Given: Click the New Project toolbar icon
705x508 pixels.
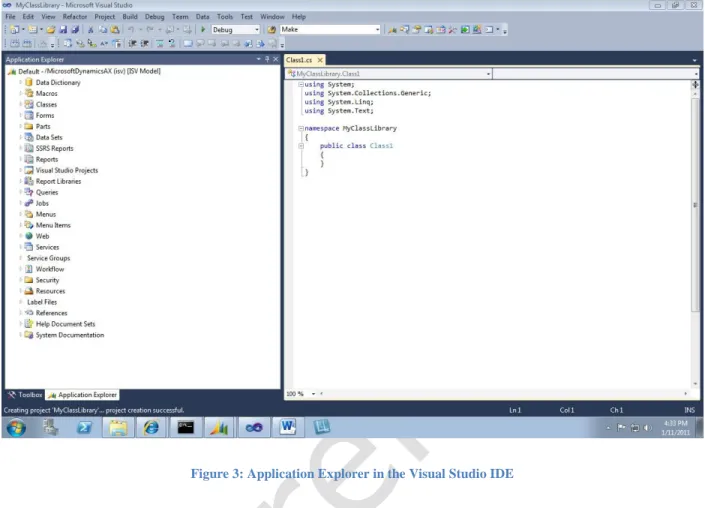Looking at the screenshot, I should [15, 30].
